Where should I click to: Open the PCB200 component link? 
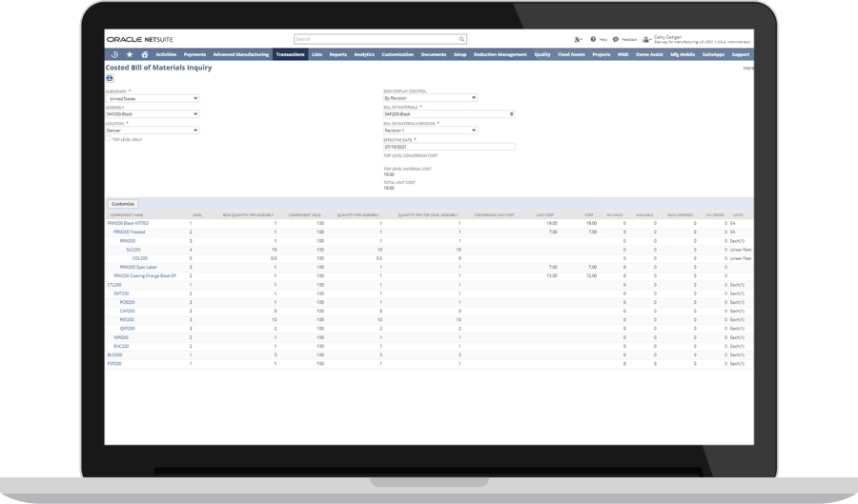point(127,302)
